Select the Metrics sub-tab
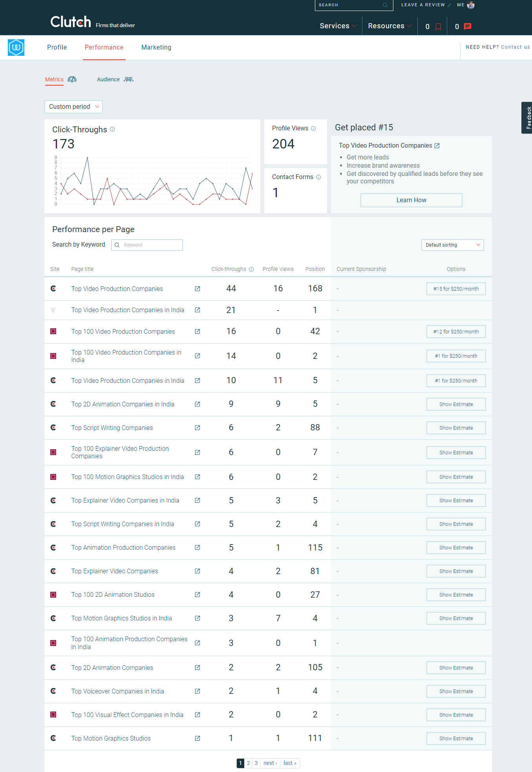Screen dimensions: 532x772 pyautogui.click(x=54, y=79)
